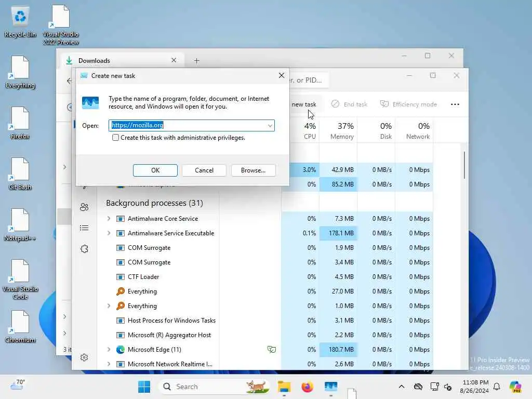
Task: Click Microsoft Edge process icon
Action: (120, 349)
